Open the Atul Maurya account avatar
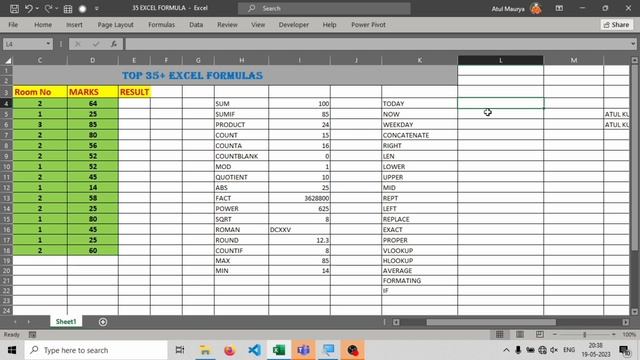The image size is (640, 360). point(536,9)
